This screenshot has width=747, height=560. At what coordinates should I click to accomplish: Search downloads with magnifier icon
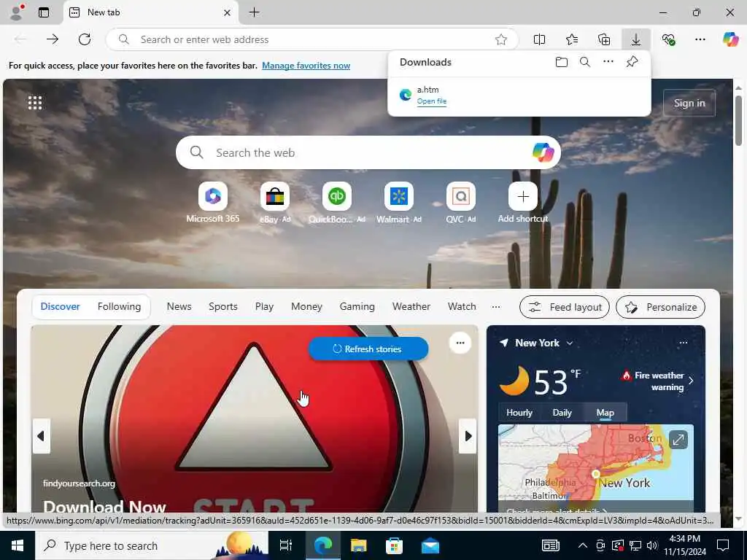pos(585,62)
